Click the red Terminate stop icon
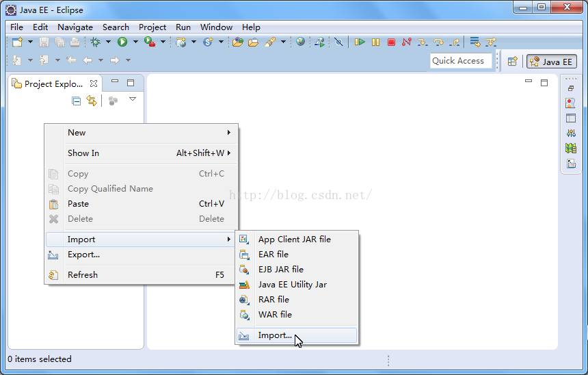 point(391,42)
